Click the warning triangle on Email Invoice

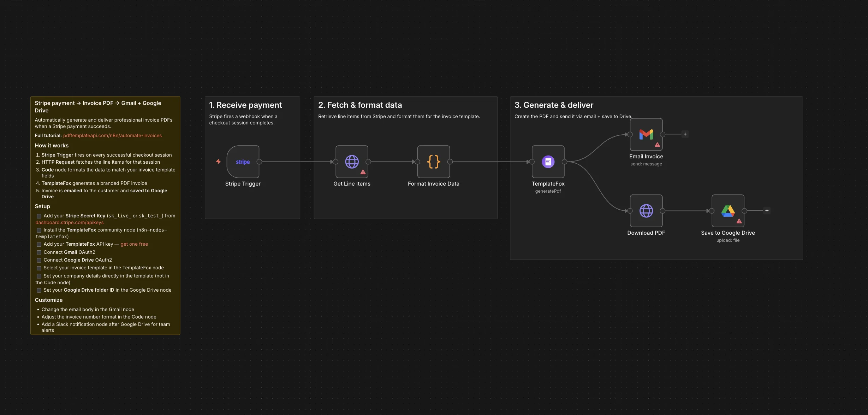click(x=657, y=145)
